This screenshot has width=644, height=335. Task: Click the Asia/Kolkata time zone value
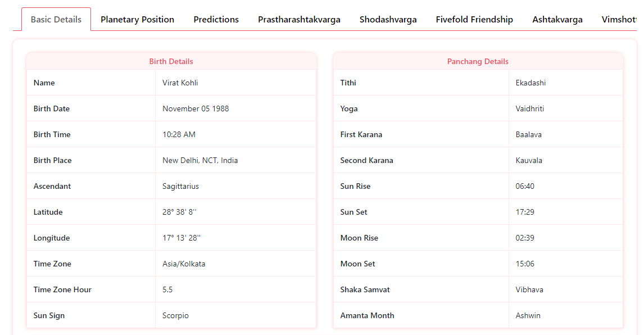(x=184, y=264)
